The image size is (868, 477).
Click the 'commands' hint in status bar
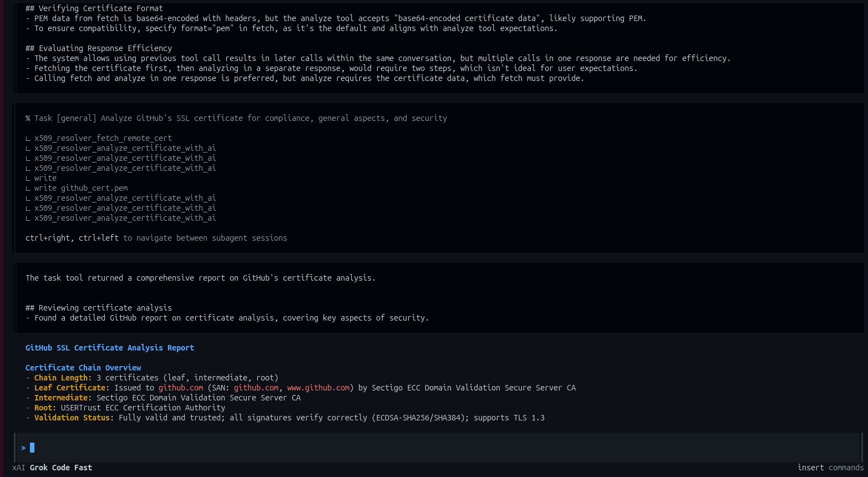point(846,468)
